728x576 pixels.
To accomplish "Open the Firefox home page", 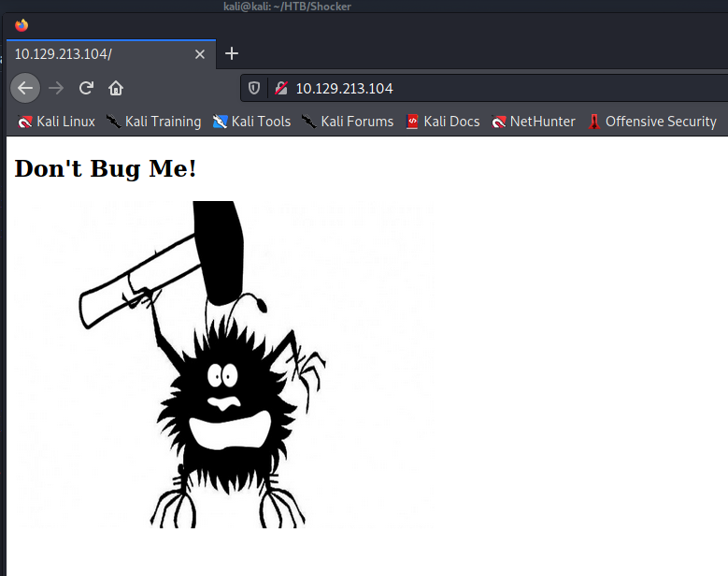I will pos(116,88).
